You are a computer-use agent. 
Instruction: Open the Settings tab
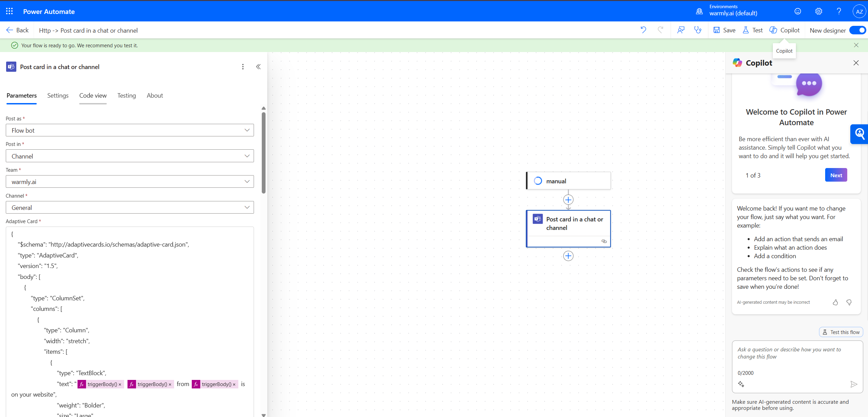tap(58, 96)
